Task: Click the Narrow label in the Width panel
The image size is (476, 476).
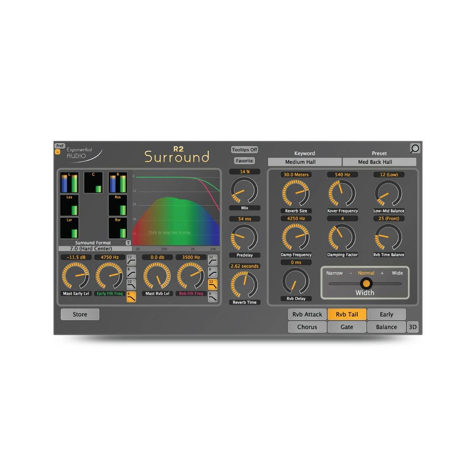Action: [334, 273]
